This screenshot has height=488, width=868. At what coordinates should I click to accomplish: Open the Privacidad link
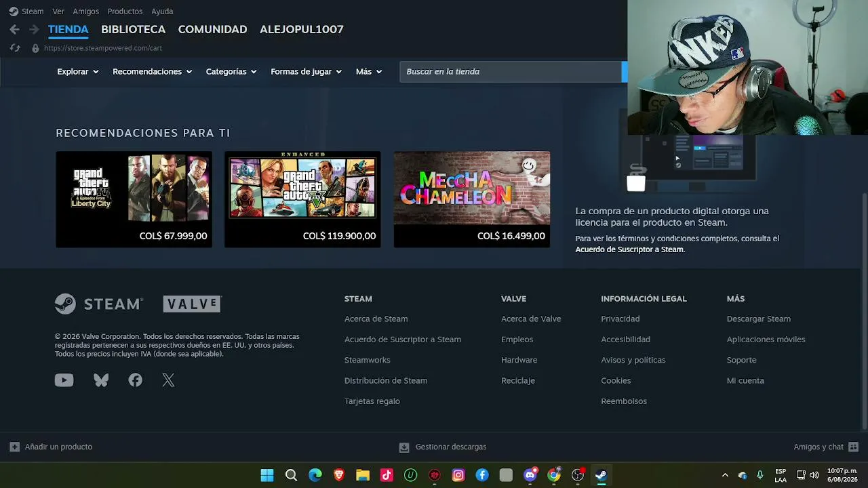point(620,319)
